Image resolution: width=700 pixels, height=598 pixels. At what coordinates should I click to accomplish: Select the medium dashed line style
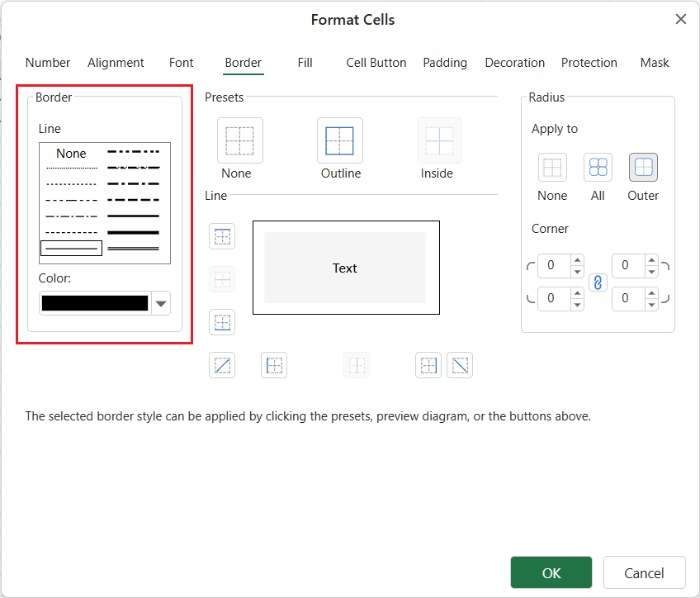click(134, 200)
